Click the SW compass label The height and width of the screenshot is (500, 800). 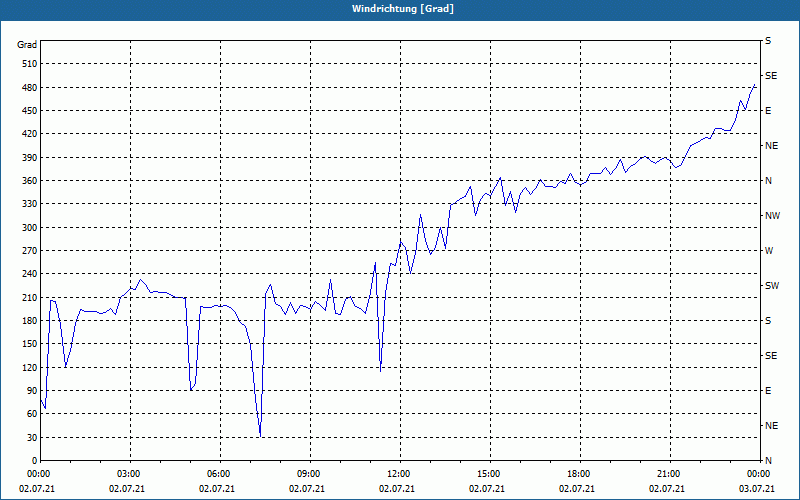[772, 286]
